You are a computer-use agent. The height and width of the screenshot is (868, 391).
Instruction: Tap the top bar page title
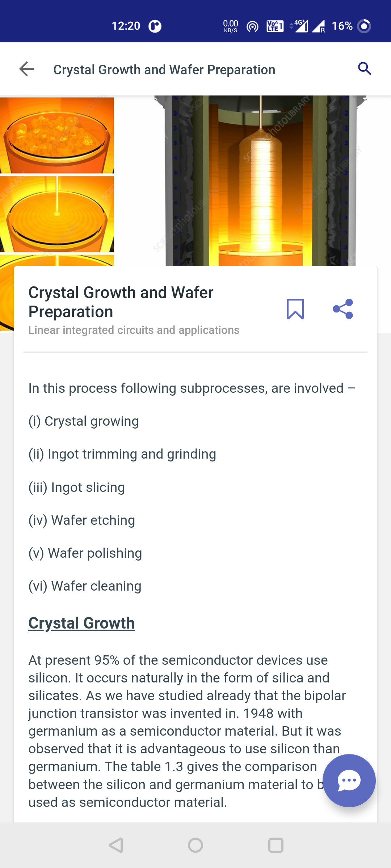164,69
